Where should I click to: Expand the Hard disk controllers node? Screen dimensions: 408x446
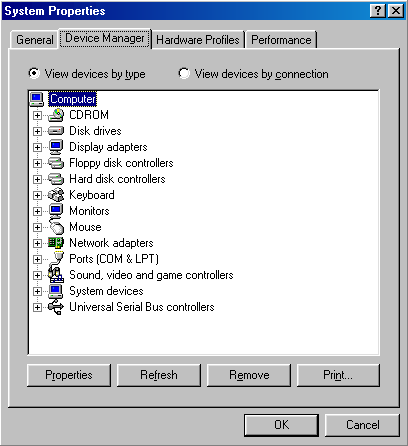pos(37,179)
